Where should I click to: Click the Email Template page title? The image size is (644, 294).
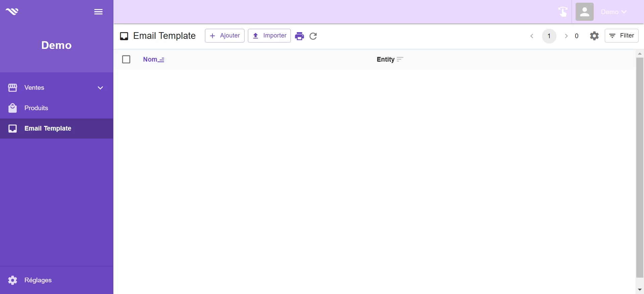point(164,36)
